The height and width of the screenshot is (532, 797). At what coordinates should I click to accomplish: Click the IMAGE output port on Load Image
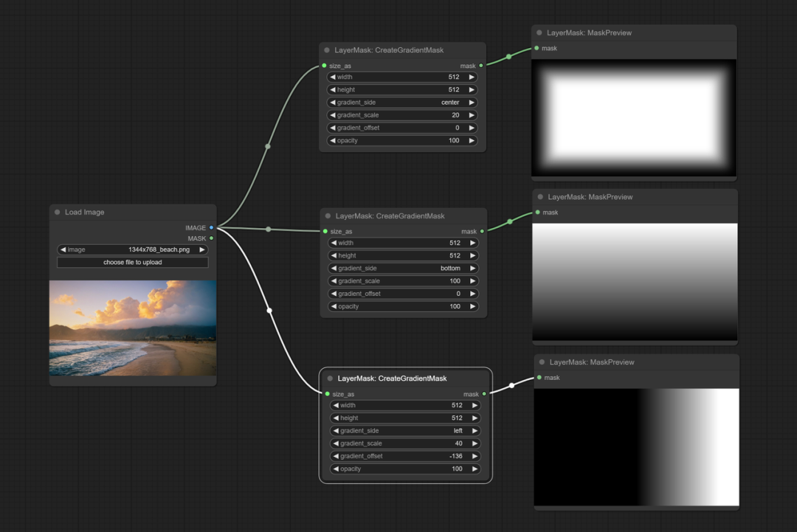[x=212, y=228]
